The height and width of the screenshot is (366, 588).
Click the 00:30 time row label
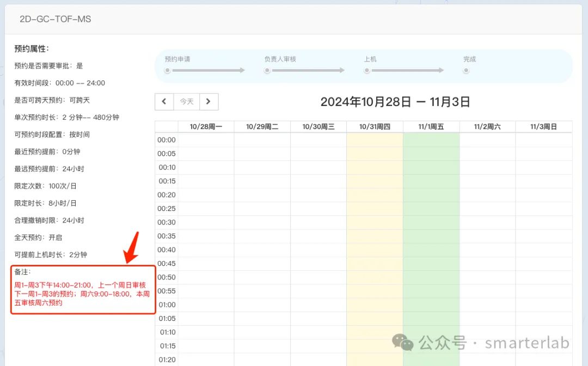point(167,222)
